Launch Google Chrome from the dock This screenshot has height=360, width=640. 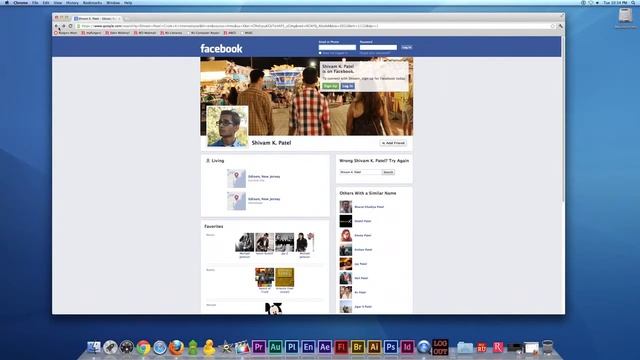click(143, 348)
